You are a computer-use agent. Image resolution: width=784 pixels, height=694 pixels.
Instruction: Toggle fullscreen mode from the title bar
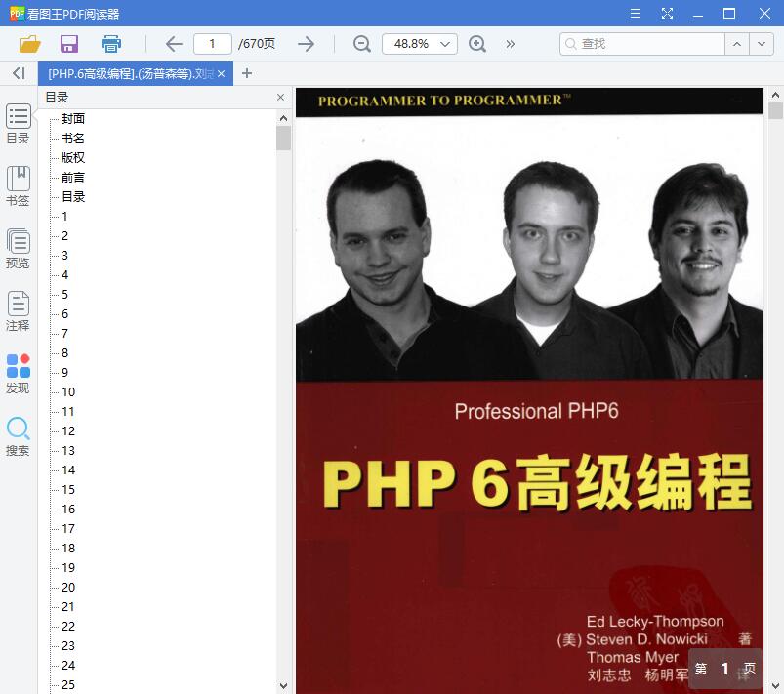668,13
